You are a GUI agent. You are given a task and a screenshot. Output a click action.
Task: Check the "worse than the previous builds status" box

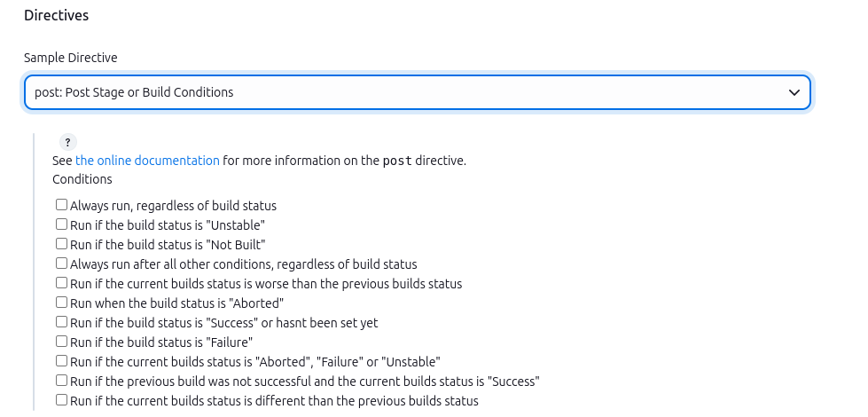pos(62,283)
